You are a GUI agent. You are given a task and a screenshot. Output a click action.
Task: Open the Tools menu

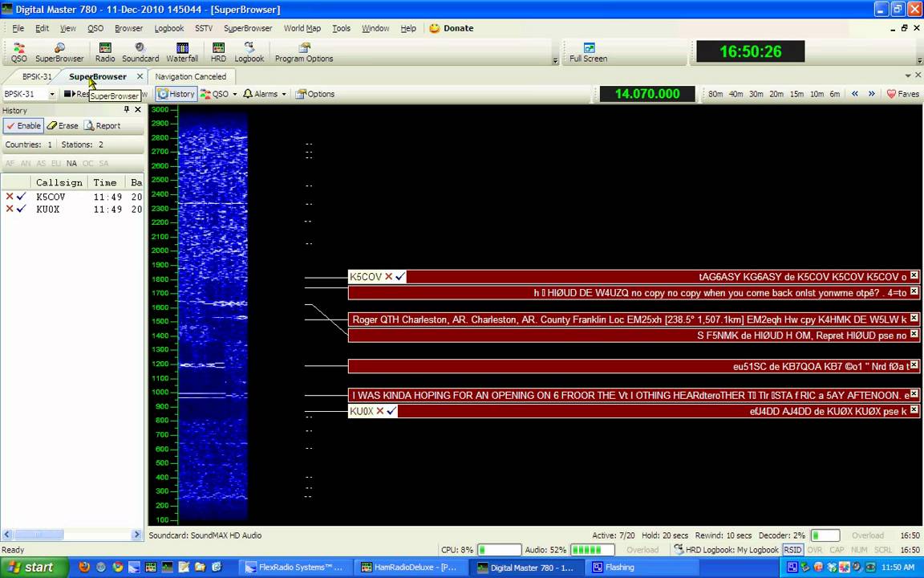pyautogui.click(x=341, y=28)
